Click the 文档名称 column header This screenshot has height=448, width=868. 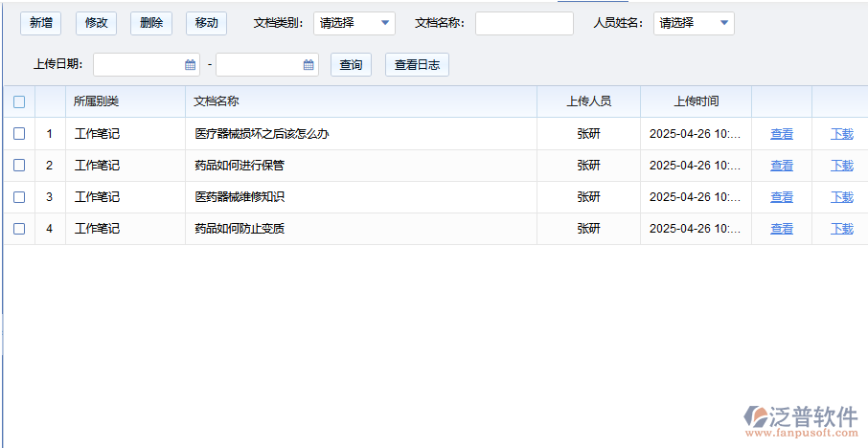click(217, 101)
